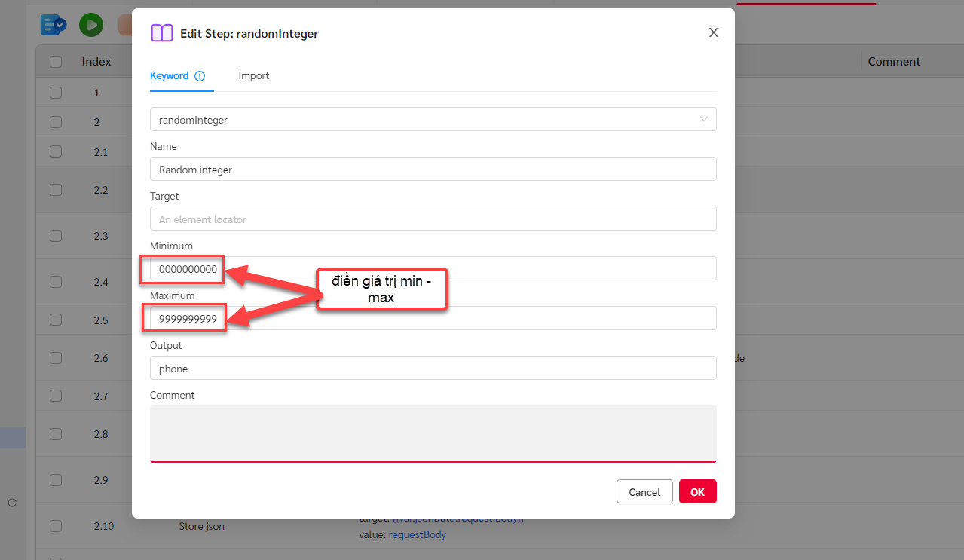Tick the checkbox for row 2.10
The image size is (964, 560).
point(56,526)
